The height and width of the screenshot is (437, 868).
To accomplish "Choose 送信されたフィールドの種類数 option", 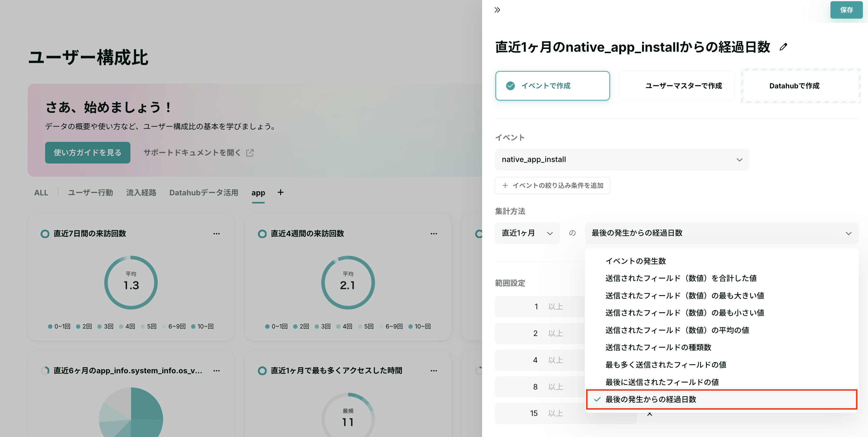I will pyautogui.click(x=721, y=347).
